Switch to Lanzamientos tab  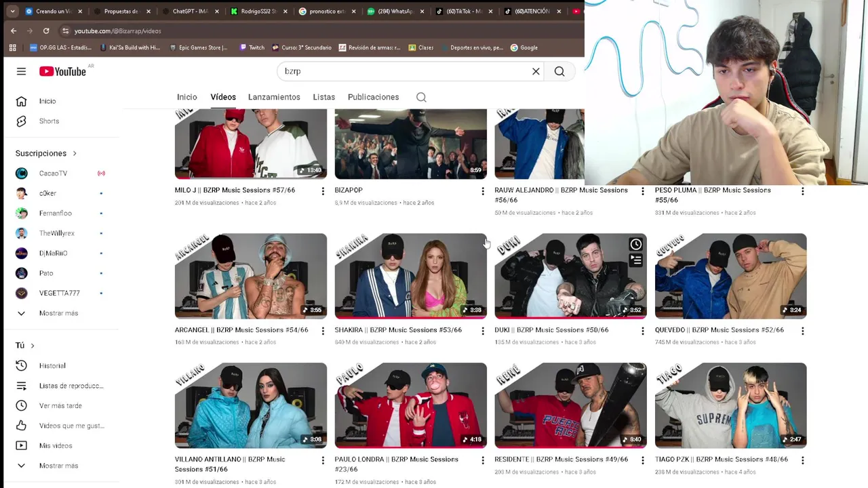(274, 97)
